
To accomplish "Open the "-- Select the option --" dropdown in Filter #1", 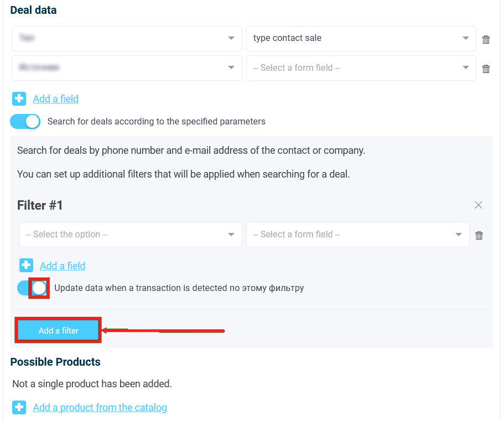I will (x=131, y=234).
